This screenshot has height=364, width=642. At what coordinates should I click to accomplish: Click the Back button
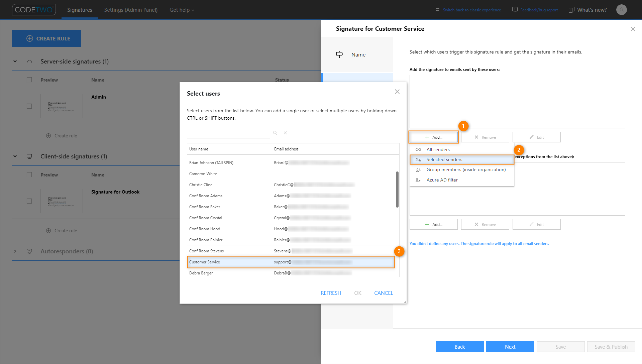[x=459, y=347]
